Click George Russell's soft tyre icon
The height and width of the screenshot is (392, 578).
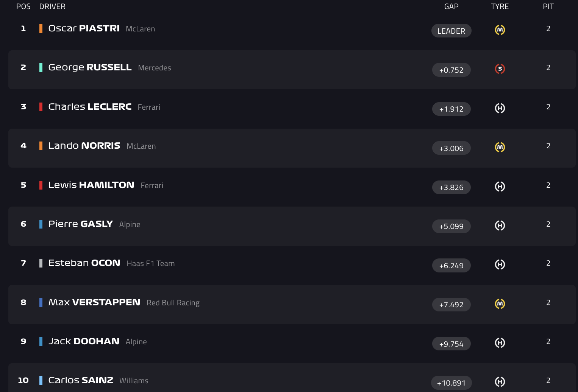pos(500,69)
